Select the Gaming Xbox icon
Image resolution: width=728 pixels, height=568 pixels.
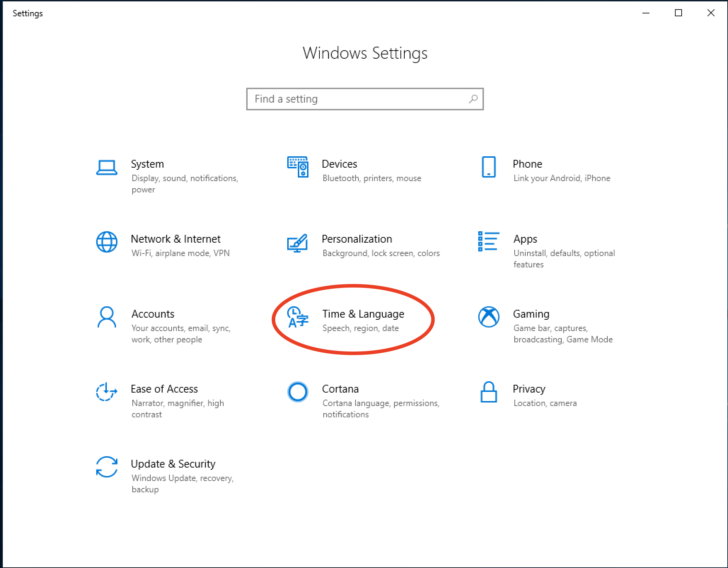(489, 317)
